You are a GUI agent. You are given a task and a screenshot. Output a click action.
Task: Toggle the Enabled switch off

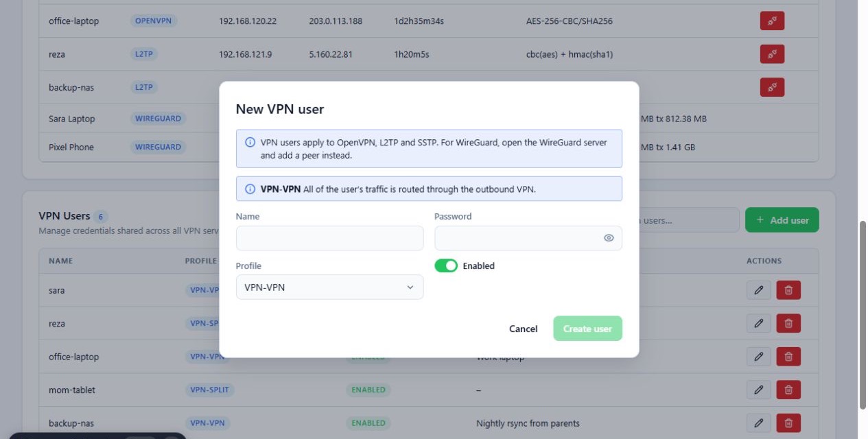tap(446, 265)
